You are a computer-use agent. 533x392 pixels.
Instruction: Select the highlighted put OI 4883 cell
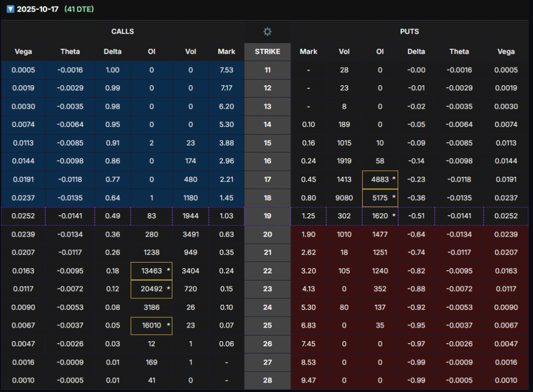click(x=380, y=180)
